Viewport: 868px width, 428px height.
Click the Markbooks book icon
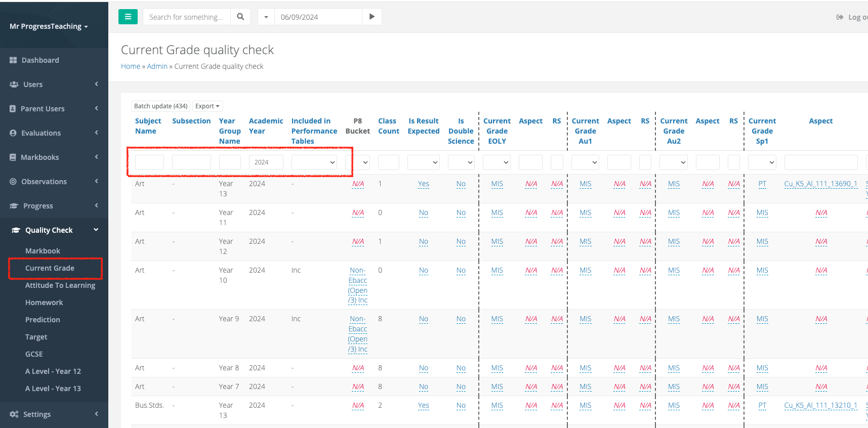(13, 157)
